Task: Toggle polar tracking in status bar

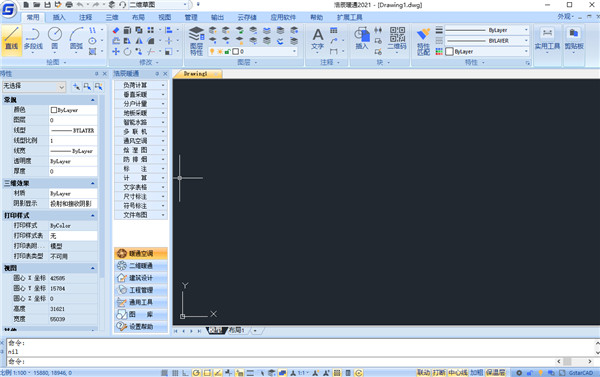Action: pos(196,373)
